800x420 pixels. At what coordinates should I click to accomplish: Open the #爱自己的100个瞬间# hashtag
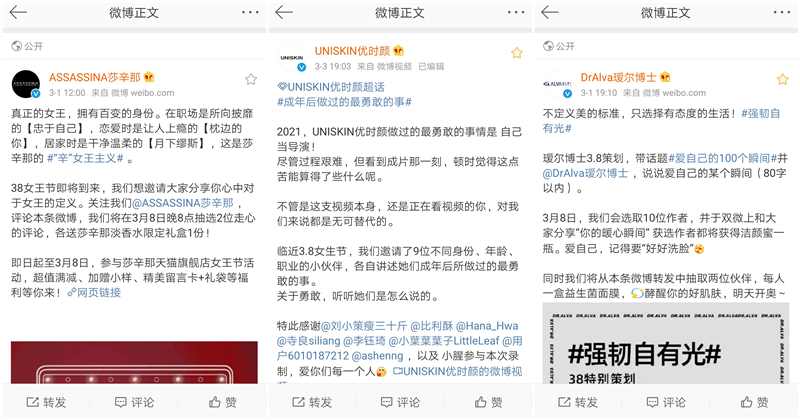click(722, 158)
